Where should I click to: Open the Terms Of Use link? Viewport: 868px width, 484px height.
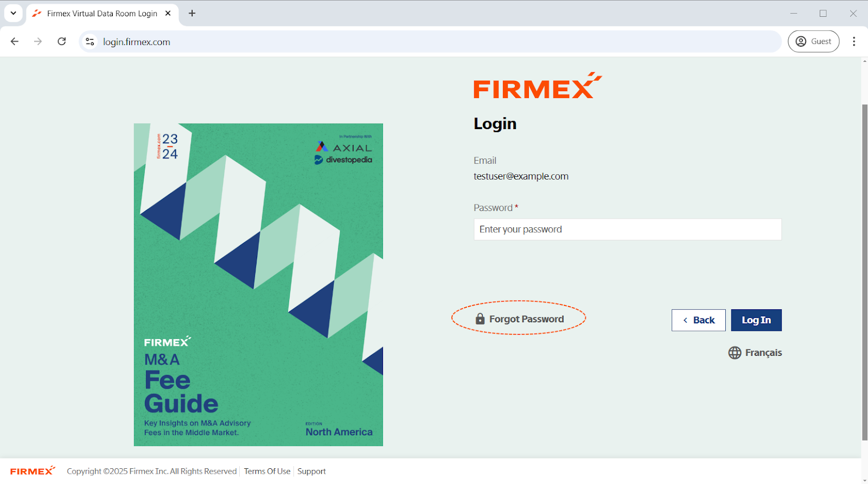point(267,471)
